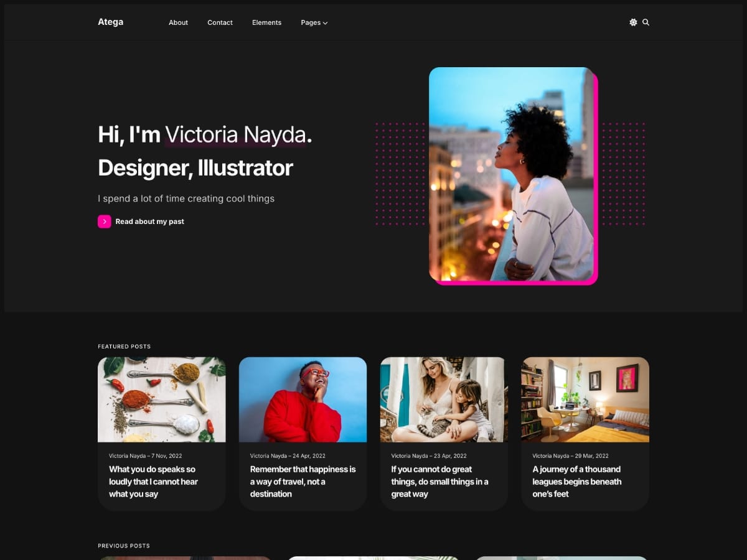Image resolution: width=747 pixels, height=560 pixels.
Task: Open the mother and child with cat thumbnail
Action: tap(444, 399)
